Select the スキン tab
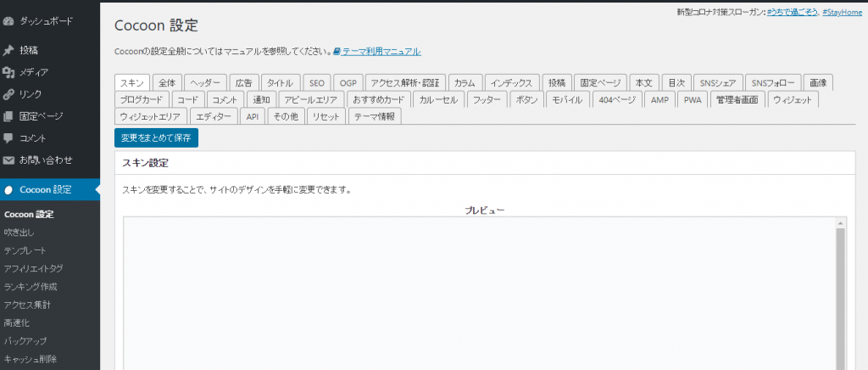This screenshot has width=868, height=370. pos(131,83)
